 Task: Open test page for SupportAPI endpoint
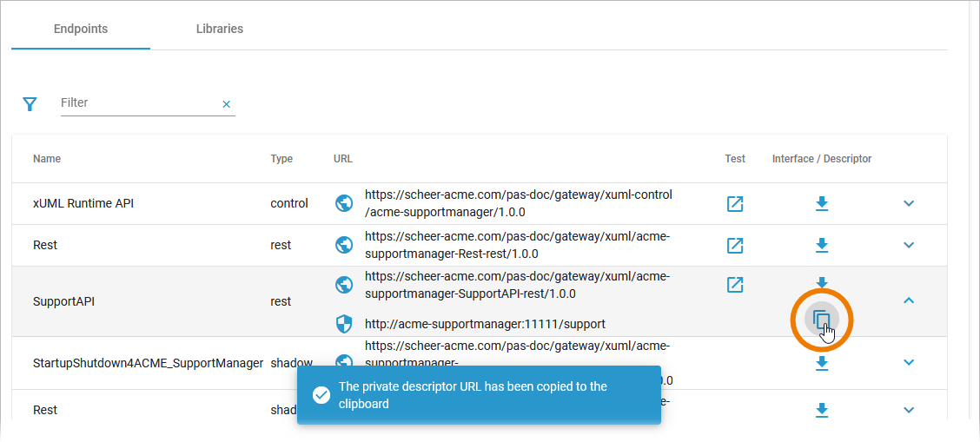point(735,286)
